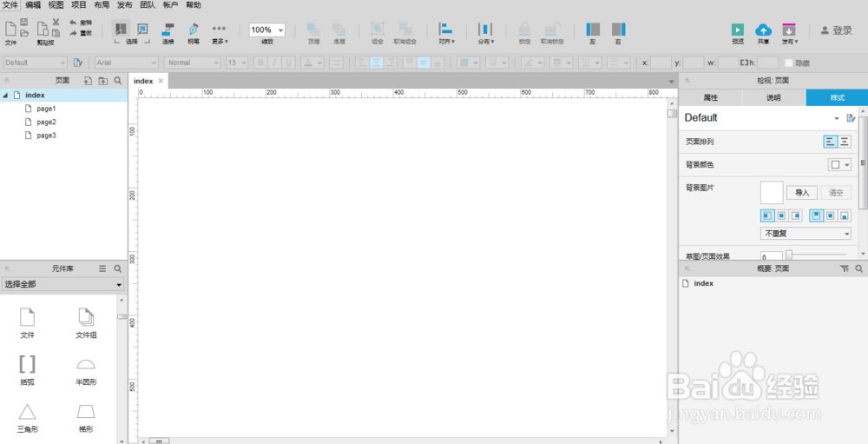Image resolution: width=868 pixels, height=444 pixels.
Task: Toggle the keep aspect ratio lock icon
Action: click(x=744, y=63)
